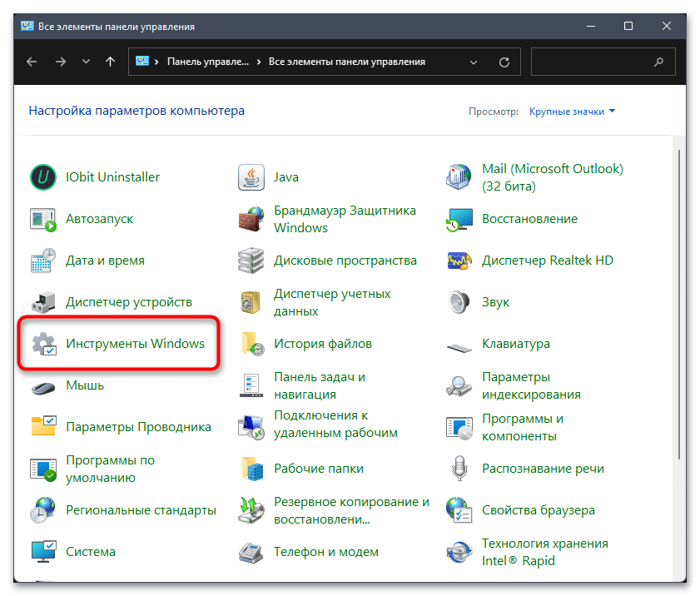Click the Mail (Microsoft Outlook) icon
700x596 pixels.
coord(459,177)
